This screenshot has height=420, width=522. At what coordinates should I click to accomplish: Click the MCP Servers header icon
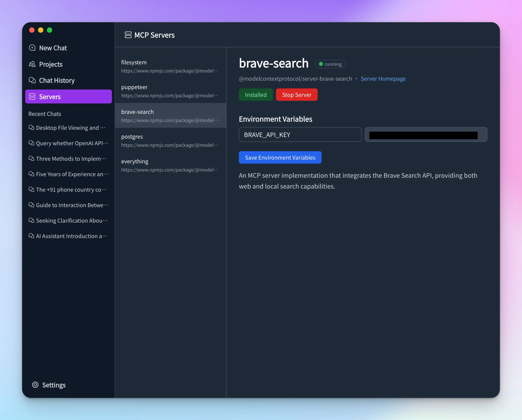(x=128, y=35)
